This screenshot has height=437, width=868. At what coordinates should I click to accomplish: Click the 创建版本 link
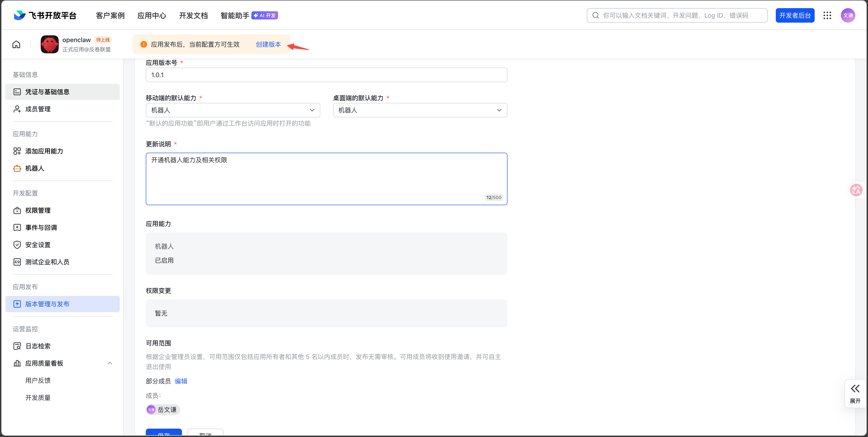click(268, 44)
